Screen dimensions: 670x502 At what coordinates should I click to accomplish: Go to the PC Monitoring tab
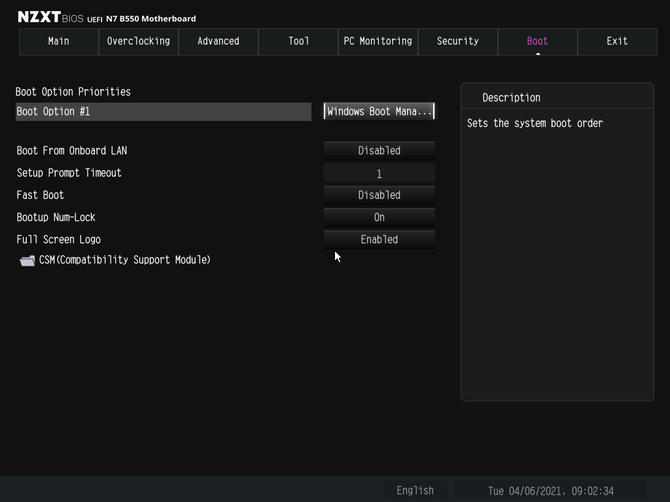tap(378, 41)
